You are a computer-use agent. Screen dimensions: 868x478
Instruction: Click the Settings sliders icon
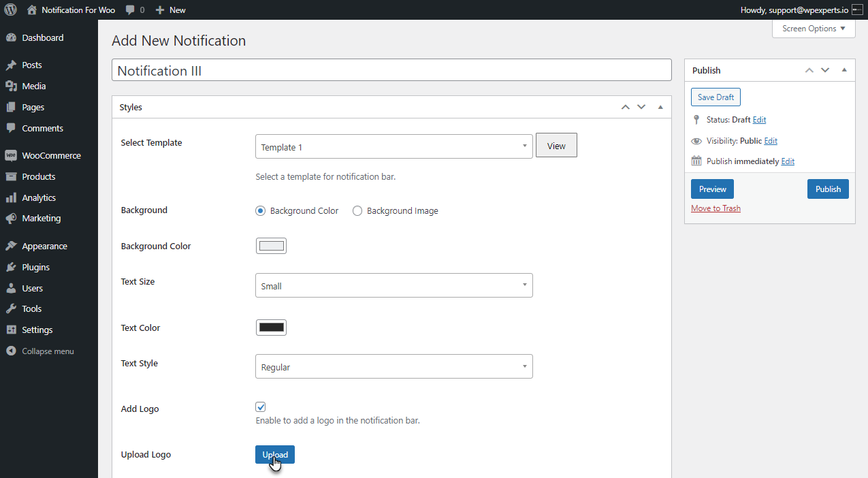(x=11, y=330)
